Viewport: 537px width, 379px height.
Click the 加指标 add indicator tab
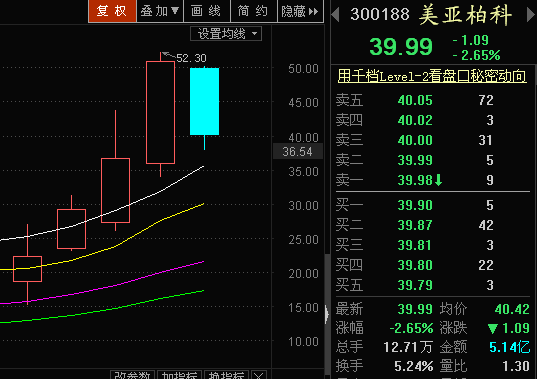(179, 375)
